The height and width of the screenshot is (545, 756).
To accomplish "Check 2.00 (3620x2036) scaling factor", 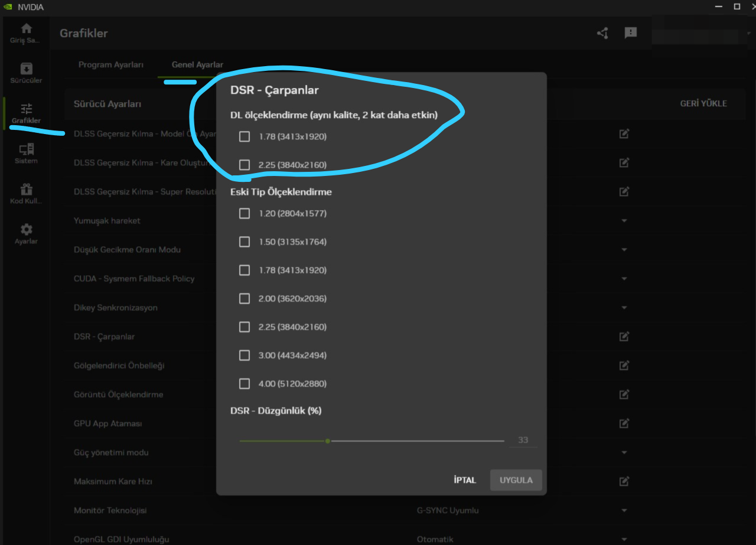I will coord(245,298).
